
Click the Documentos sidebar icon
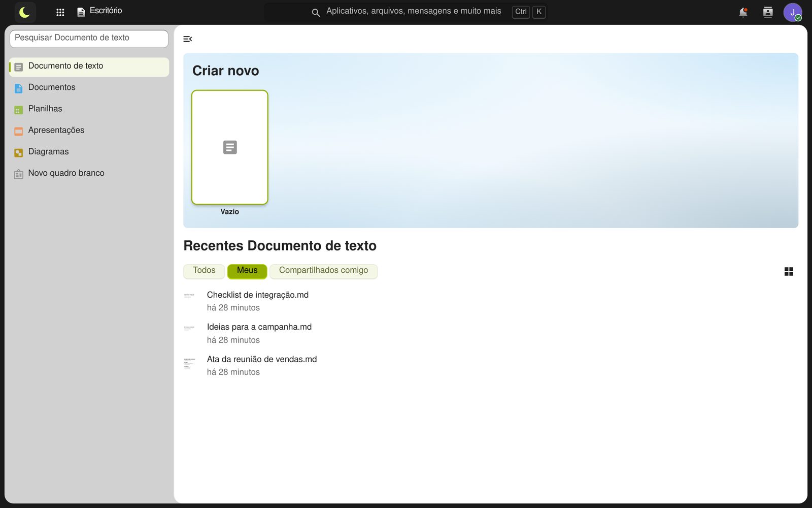[x=19, y=88]
